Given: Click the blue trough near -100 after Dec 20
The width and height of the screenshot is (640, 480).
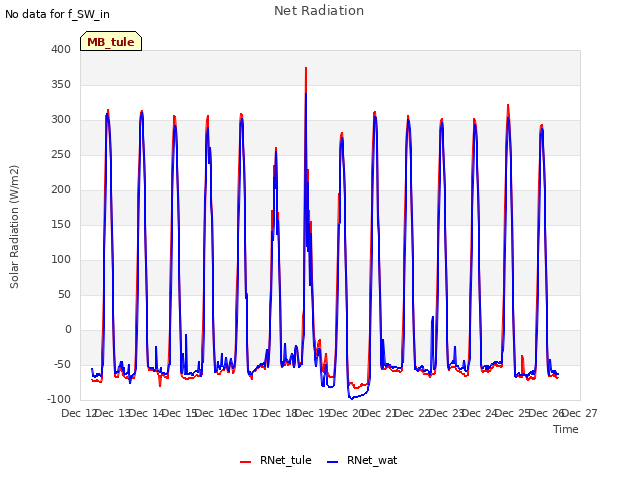Looking at the screenshot, I should tap(352, 398).
